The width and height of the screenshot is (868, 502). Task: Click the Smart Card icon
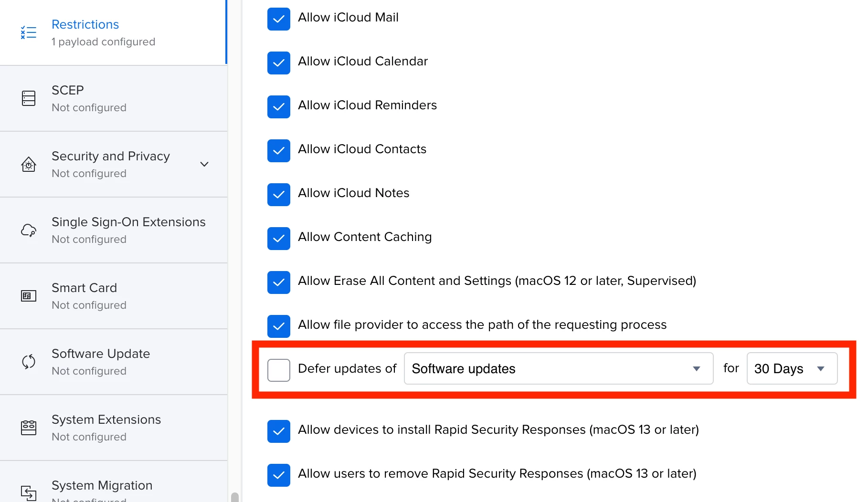point(29,296)
